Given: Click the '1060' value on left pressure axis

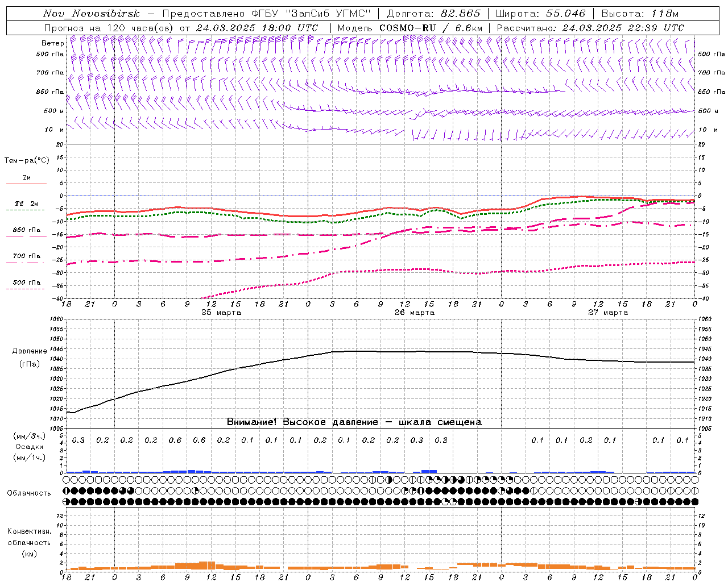Looking at the screenshot, I should [57, 319].
